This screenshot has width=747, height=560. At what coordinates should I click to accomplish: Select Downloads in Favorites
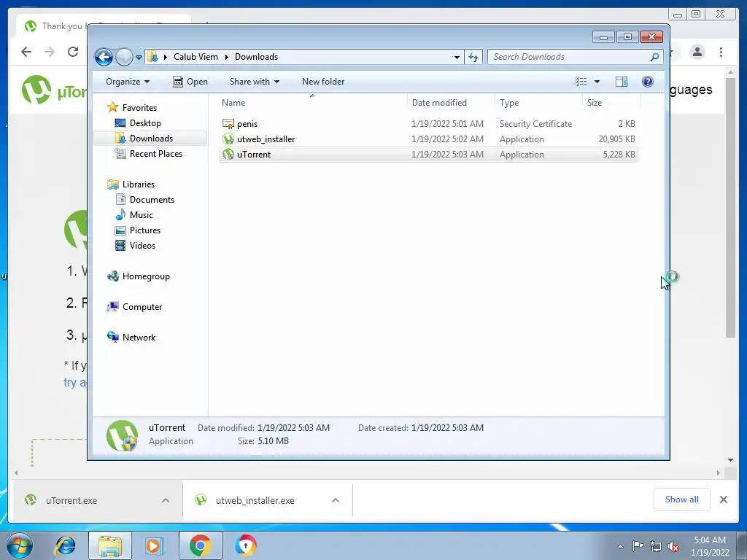151,138
